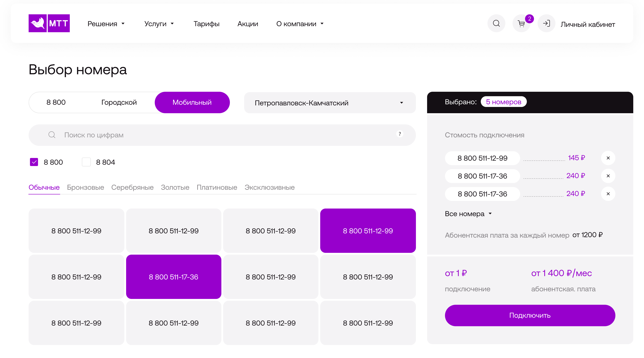Remove the first 240 ₽ number
This screenshot has width=644, height=358.
[x=608, y=176]
